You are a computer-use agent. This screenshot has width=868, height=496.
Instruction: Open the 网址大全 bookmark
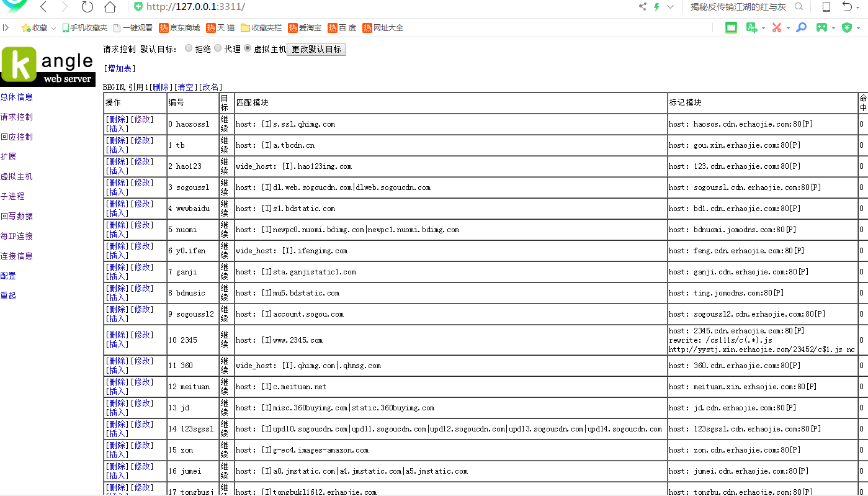[x=383, y=28]
